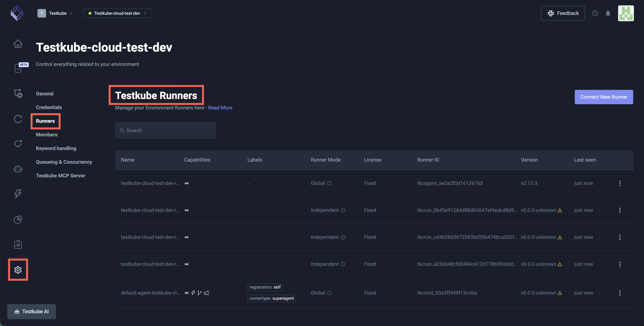This screenshot has height=326, width=644.
Task: Click the Testkube logo
Action: pos(17,13)
